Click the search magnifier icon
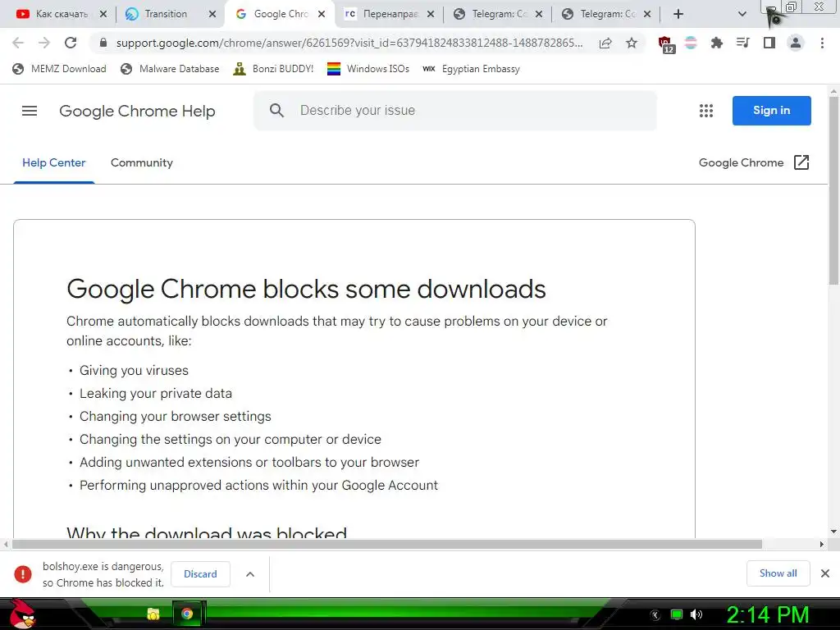The image size is (840, 630). [276, 111]
